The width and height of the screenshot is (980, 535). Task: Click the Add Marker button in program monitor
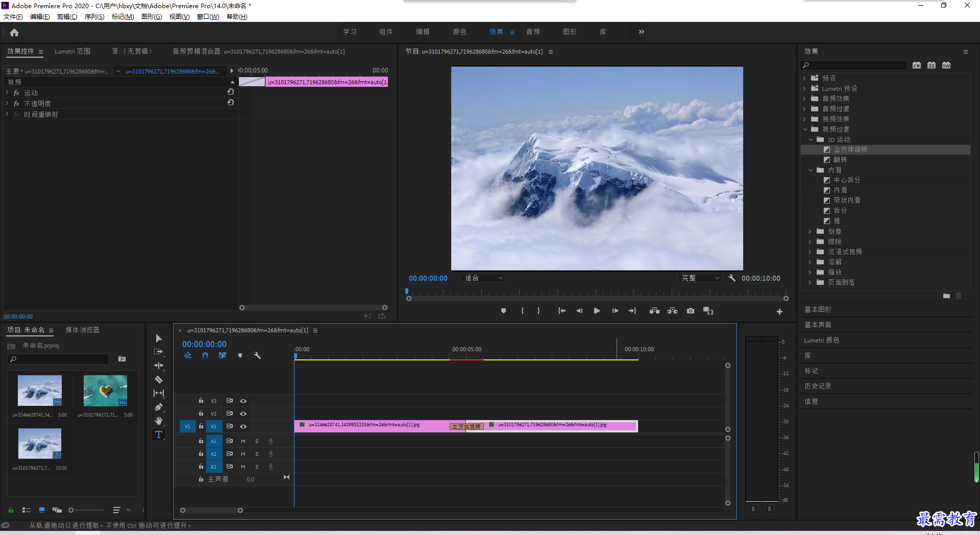(503, 311)
